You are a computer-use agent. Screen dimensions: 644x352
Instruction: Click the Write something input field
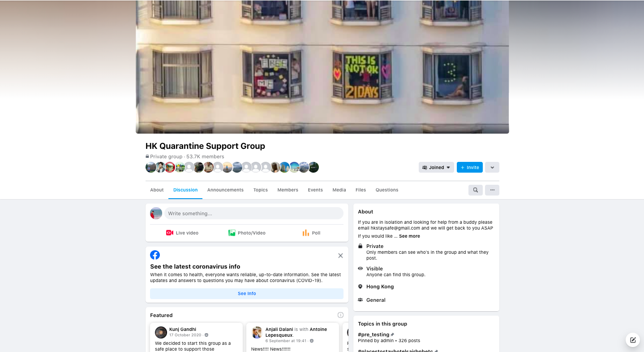[254, 213]
